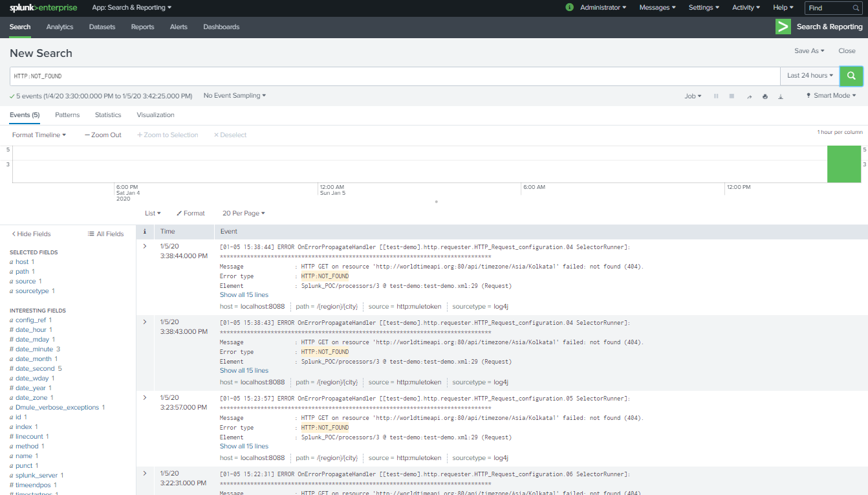Viewport: 868px width, 495px height.
Task: Open the Dashboards navigation item
Action: tap(221, 27)
